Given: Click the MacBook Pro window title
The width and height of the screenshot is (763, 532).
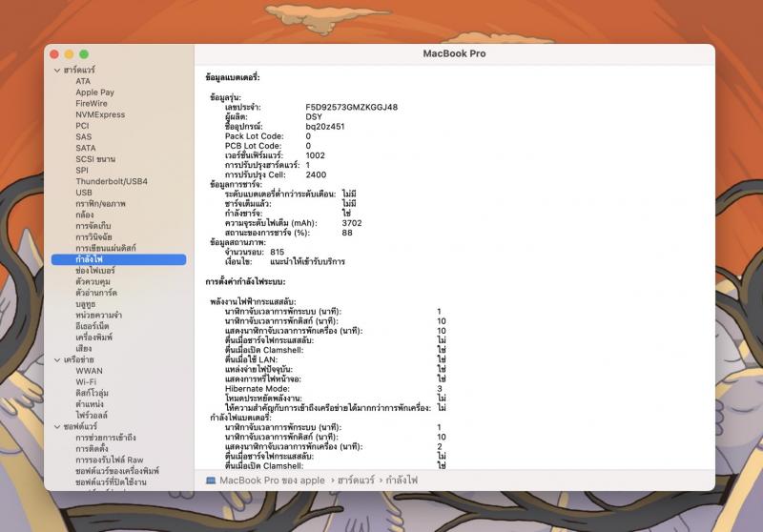Looking at the screenshot, I should (454, 53).
